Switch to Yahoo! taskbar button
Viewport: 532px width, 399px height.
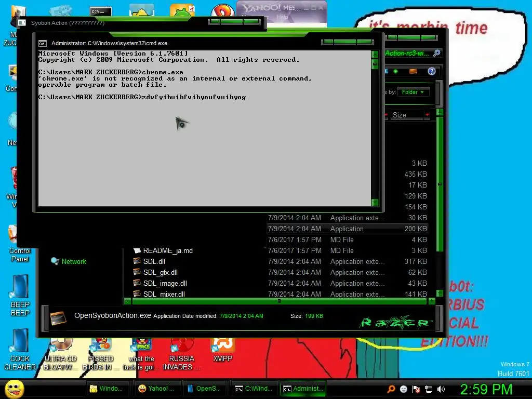157,389
